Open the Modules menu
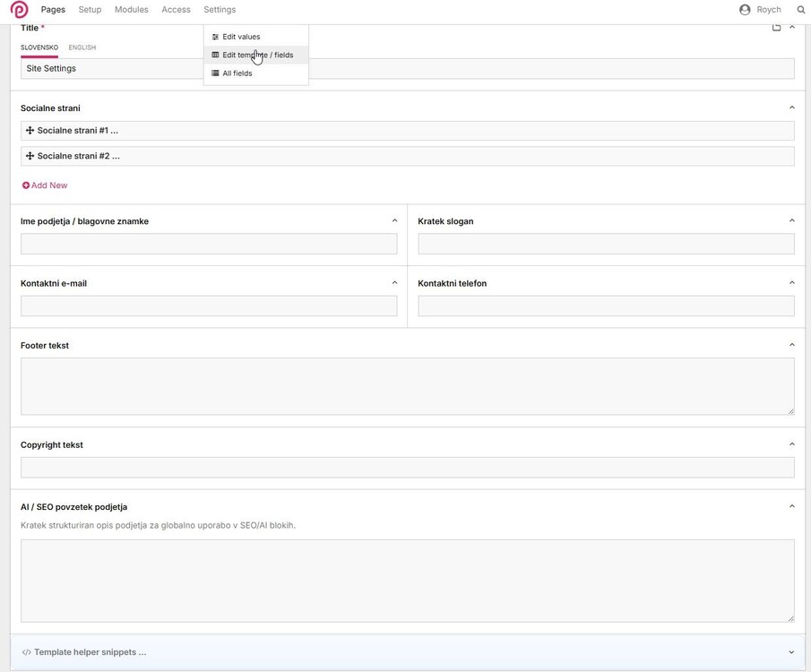Screen dimensions: 811x672 tap(131, 10)
